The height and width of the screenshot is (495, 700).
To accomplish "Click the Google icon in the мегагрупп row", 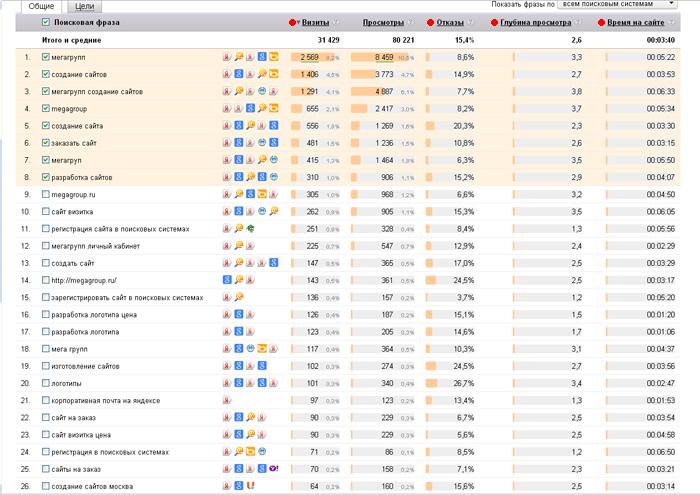I will click(x=262, y=57).
